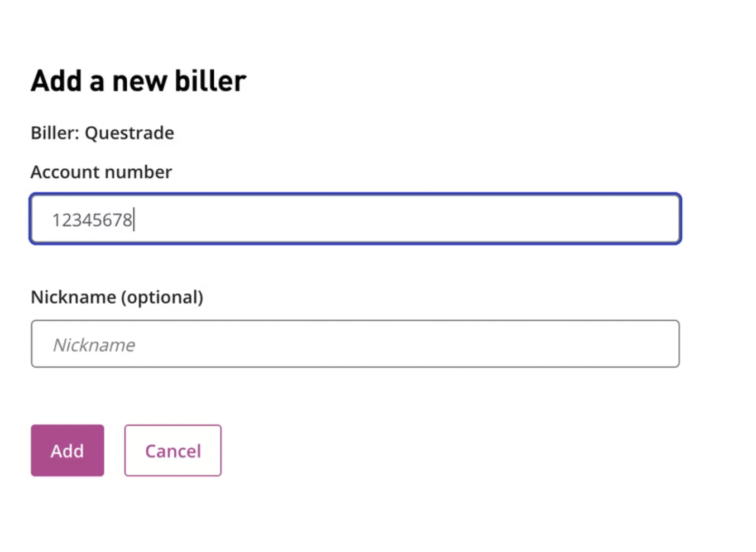This screenshot has width=756, height=552.
Task: Click the empty field below Nickname label
Action: (355, 344)
